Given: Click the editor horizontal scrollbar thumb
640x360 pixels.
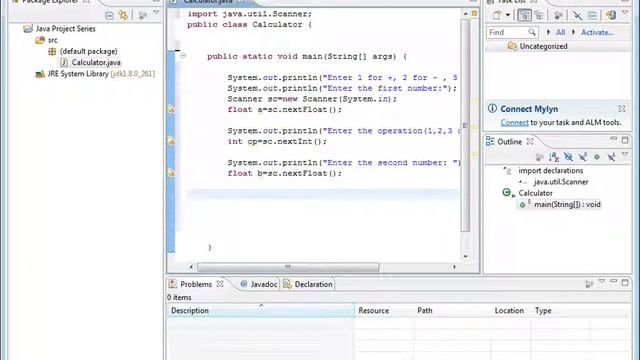Looking at the screenshot, I should 288,267.
